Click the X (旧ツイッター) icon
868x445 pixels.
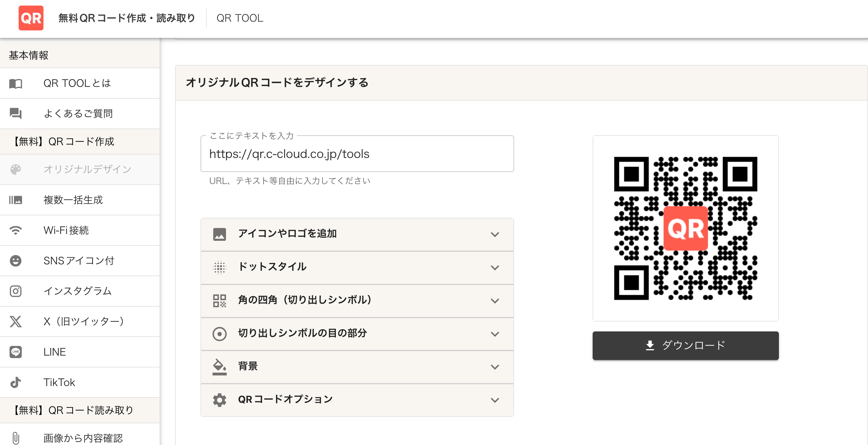pyautogui.click(x=16, y=321)
